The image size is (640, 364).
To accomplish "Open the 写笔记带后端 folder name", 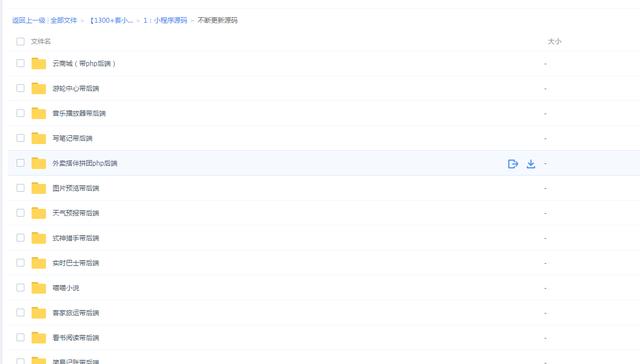I will [72, 138].
